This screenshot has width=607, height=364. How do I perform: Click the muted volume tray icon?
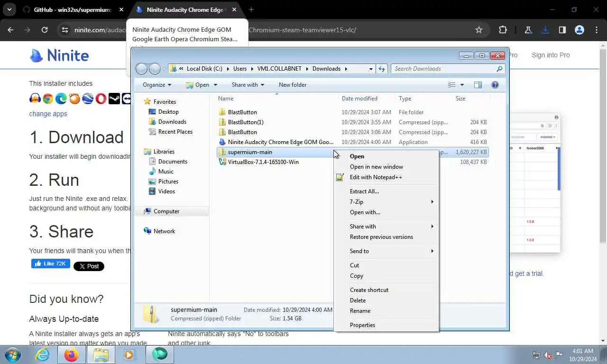tap(548, 355)
